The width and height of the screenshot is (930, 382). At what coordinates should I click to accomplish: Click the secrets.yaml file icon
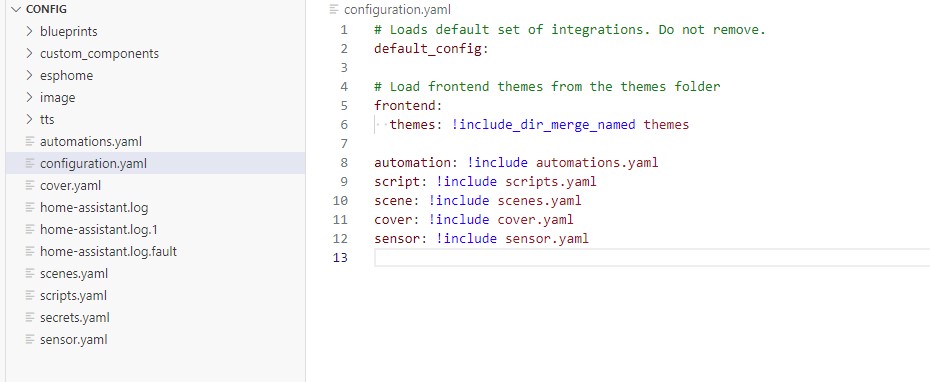click(x=30, y=317)
